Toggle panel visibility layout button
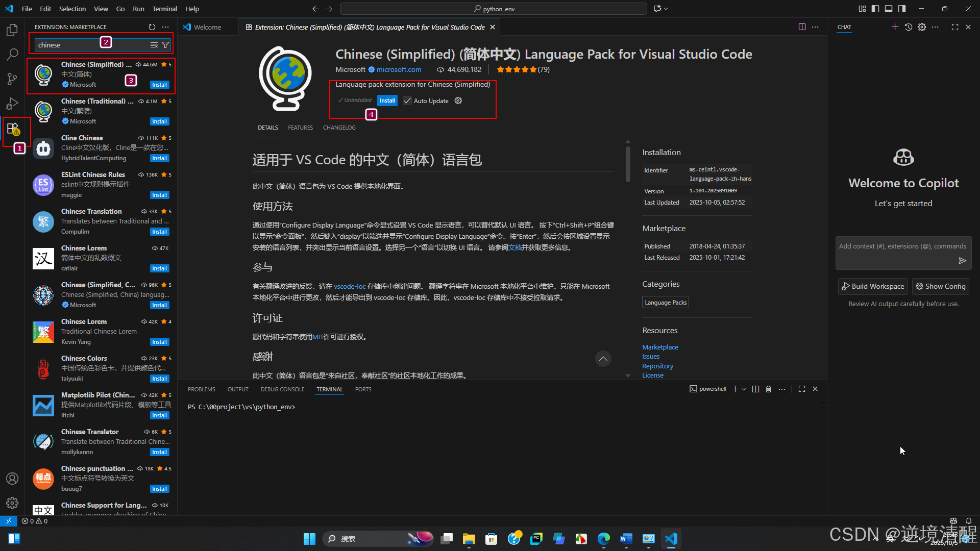This screenshot has width=980, height=551. tap(889, 9)
